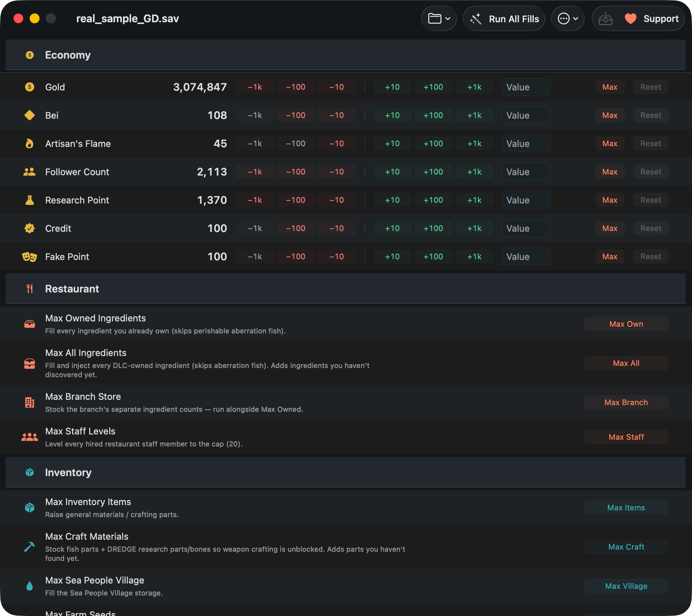The width and height of the screenshot is (692, 616).
Task: Click the Max Staff button
Action: coord(626,437)
